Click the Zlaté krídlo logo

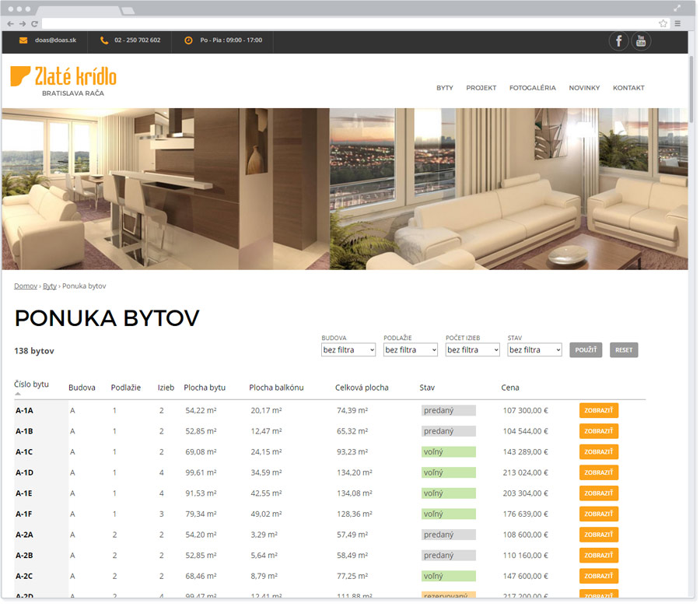pos(64,78)
